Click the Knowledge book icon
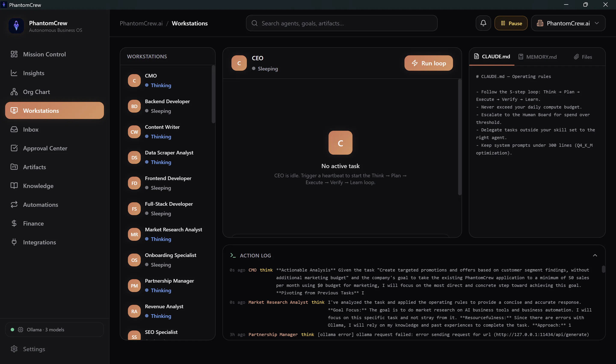The height and width of the screenshot is (364, 616). coord(14,186)
